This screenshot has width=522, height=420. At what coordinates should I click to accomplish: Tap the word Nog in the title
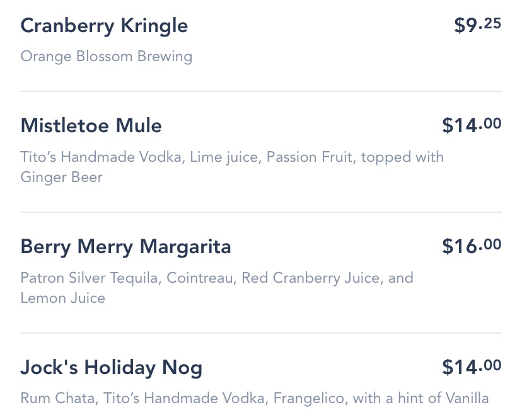(182, 368)
